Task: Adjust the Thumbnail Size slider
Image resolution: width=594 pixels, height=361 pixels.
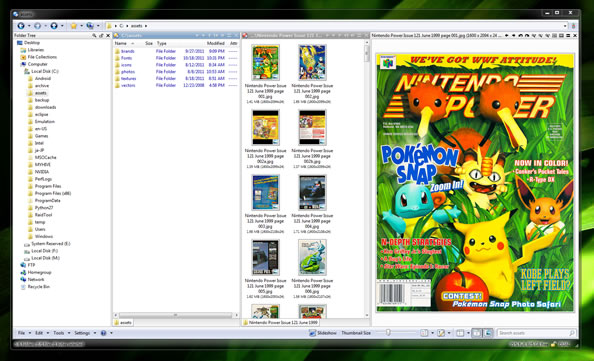Action: click(388, 333)
